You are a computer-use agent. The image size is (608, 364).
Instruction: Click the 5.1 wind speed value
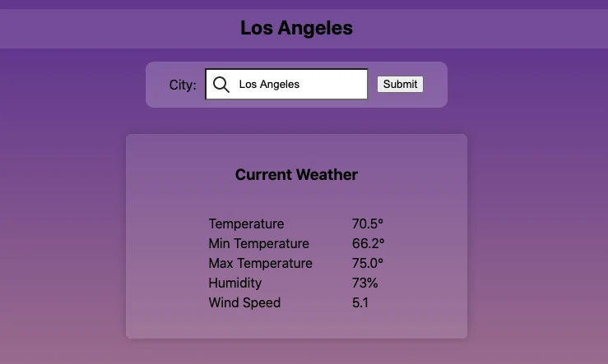(x=360, y=303)
